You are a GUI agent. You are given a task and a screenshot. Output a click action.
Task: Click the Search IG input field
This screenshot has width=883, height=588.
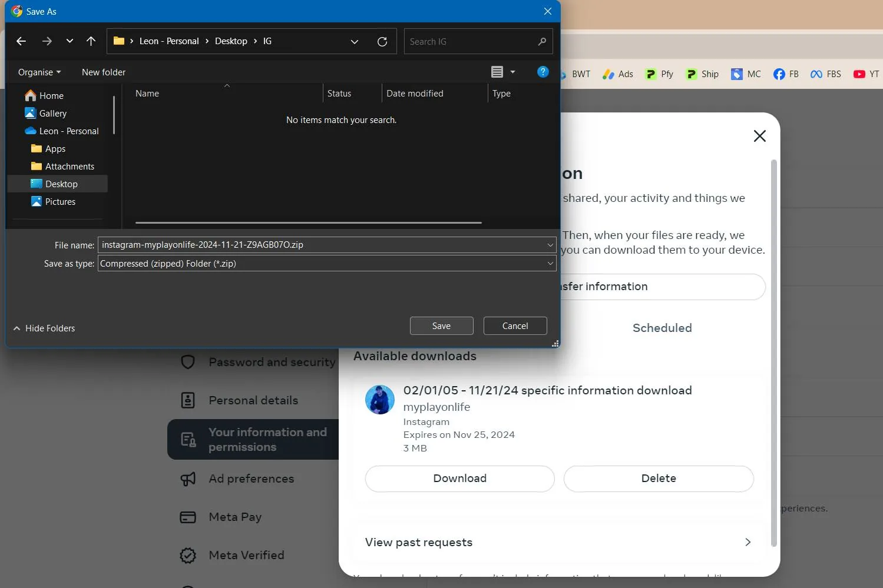tap(471, 41)
